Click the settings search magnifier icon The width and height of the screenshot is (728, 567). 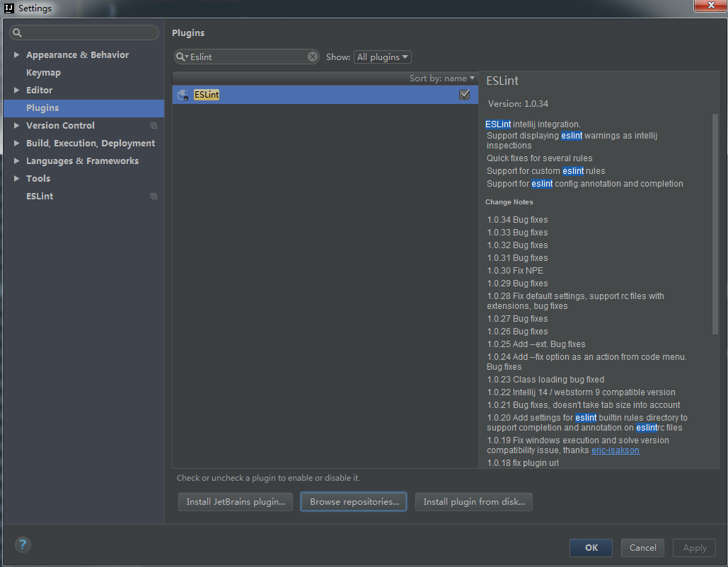17,33
